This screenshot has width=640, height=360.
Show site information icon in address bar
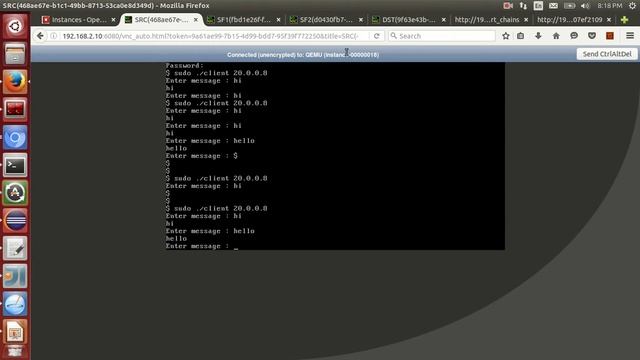pos(53,36)
